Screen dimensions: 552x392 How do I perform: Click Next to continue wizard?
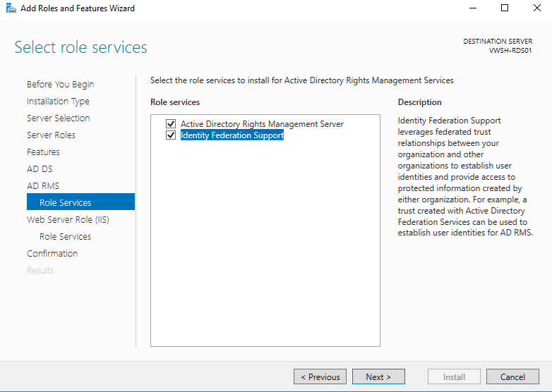point(378,377)
